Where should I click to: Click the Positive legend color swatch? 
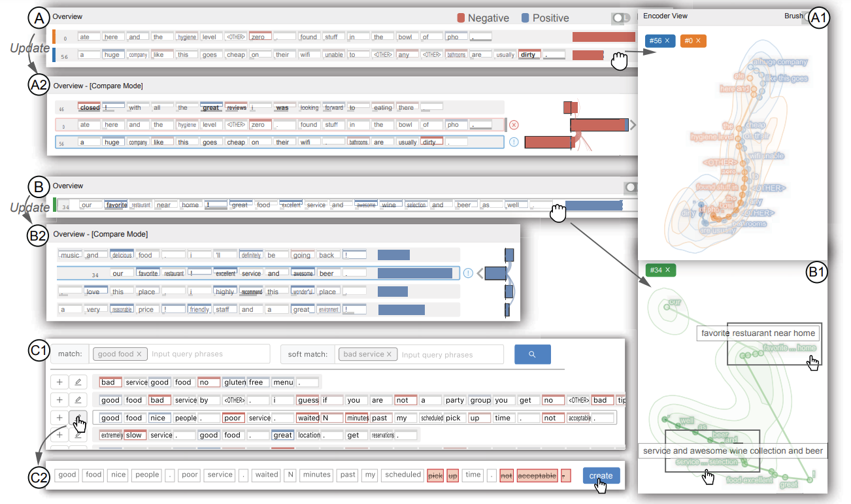pyautogui.click(x=524, y=18)
